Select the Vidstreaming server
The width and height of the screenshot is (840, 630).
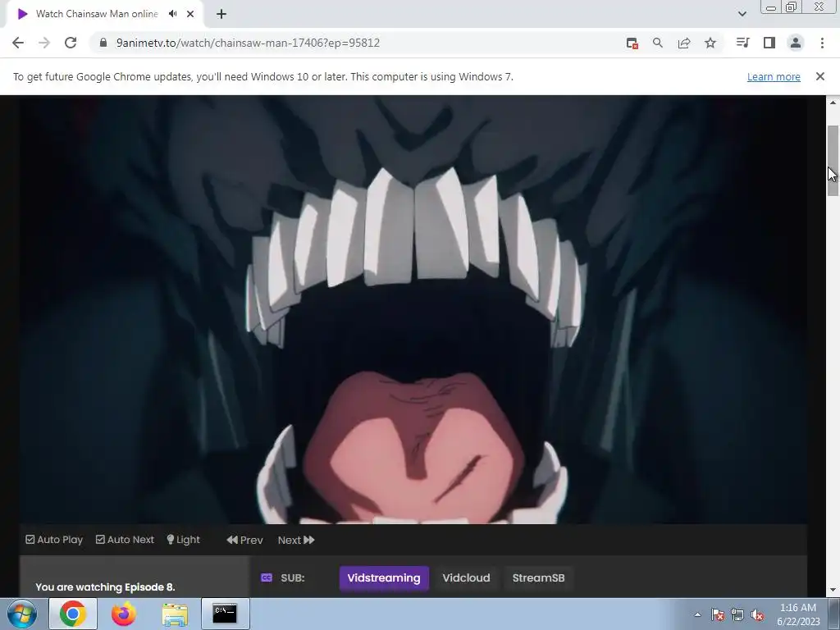pyautogui.click(x=384, y=578)
